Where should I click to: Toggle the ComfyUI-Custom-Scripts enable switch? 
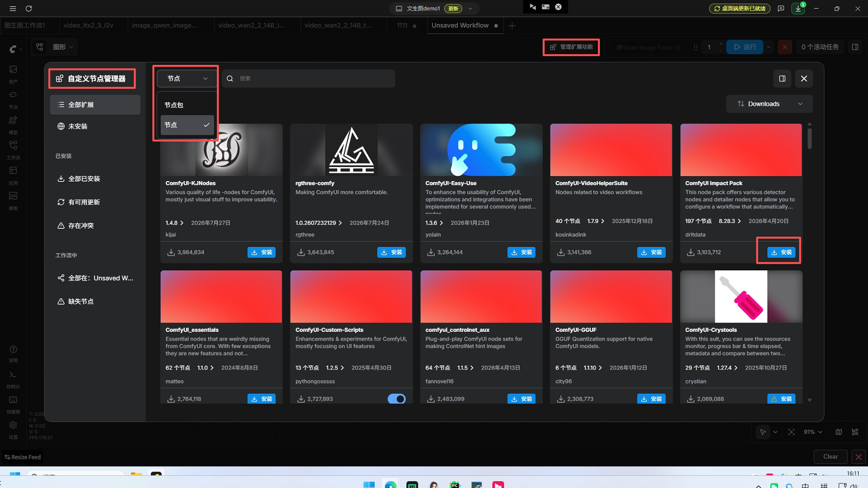tap(397, 399)
